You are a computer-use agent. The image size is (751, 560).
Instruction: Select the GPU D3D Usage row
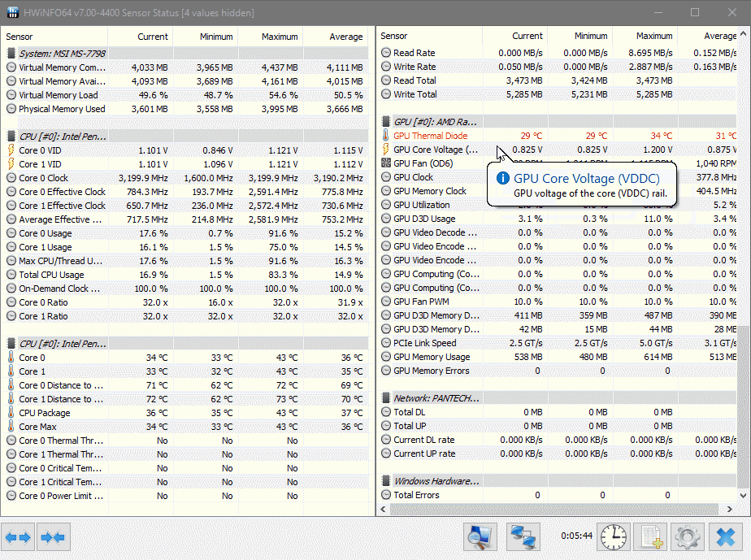557,219
